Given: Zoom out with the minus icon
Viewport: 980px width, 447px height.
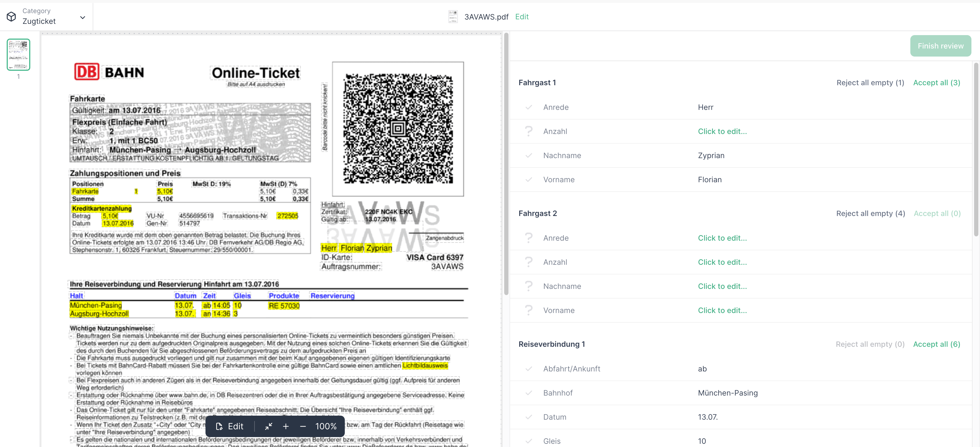Looking at the screenshot, I should 303,426.
